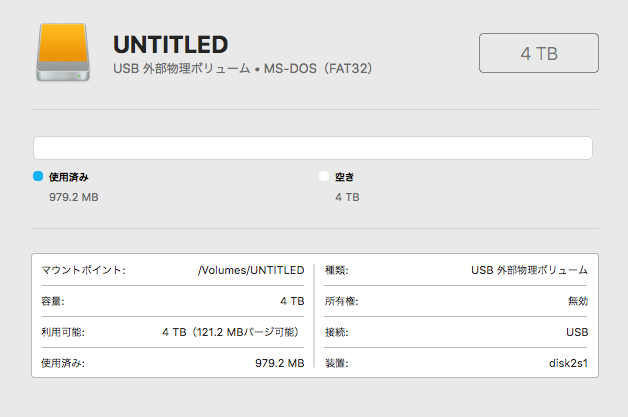Click the blue 使用済み legend dot
The width and height of the screenshot is (628, 417).
click(38, 176)
